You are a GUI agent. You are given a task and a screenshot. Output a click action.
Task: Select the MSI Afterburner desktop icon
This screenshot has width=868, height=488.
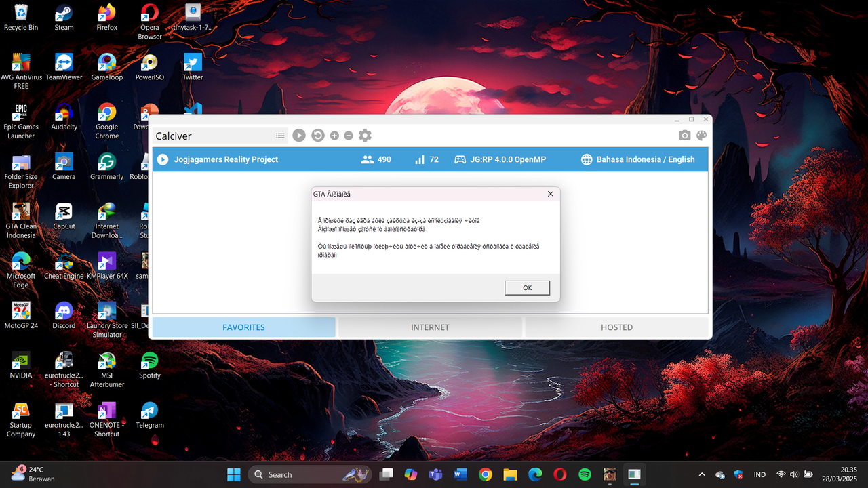pos(106,370)
